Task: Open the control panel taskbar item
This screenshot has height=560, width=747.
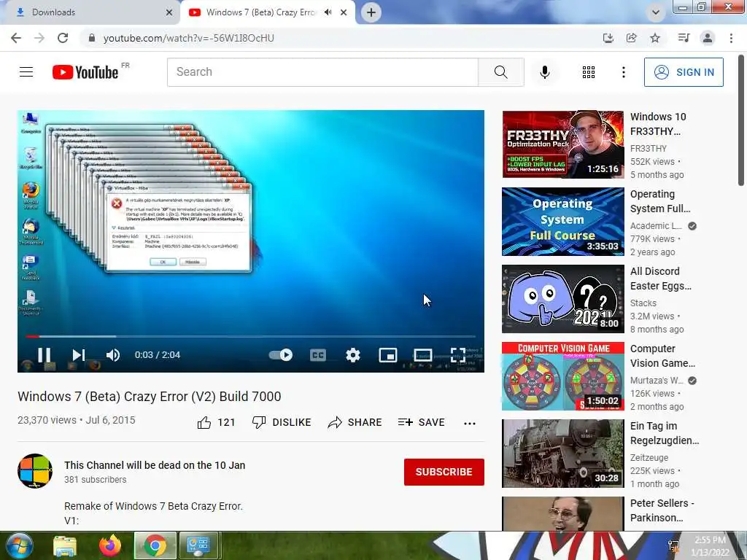Action: tap(198, 545)
